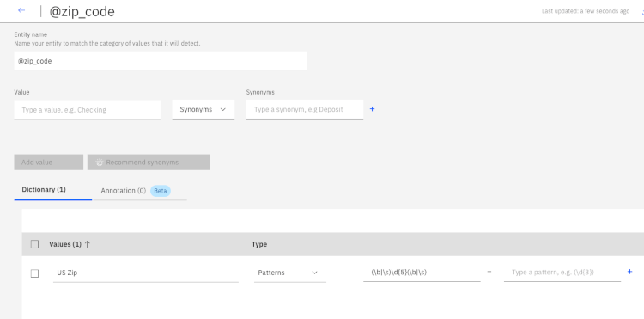Image resolution: width=644 pixels, height=319 pixels.
Task: Click the Values (1) column header
Action: (x=65, y=244)
